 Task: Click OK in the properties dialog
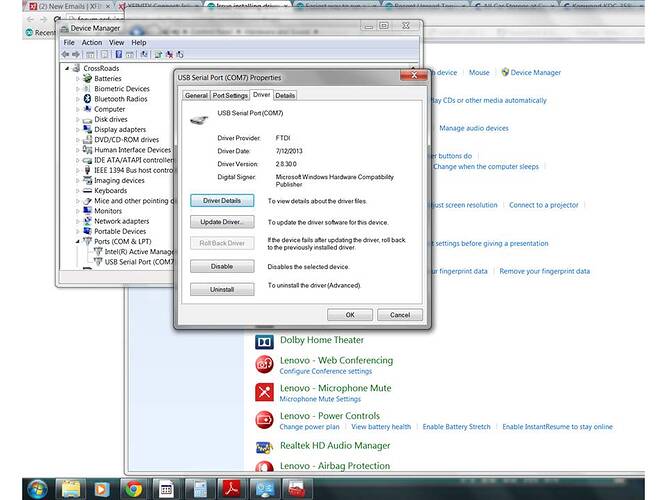tap(350, 315)
